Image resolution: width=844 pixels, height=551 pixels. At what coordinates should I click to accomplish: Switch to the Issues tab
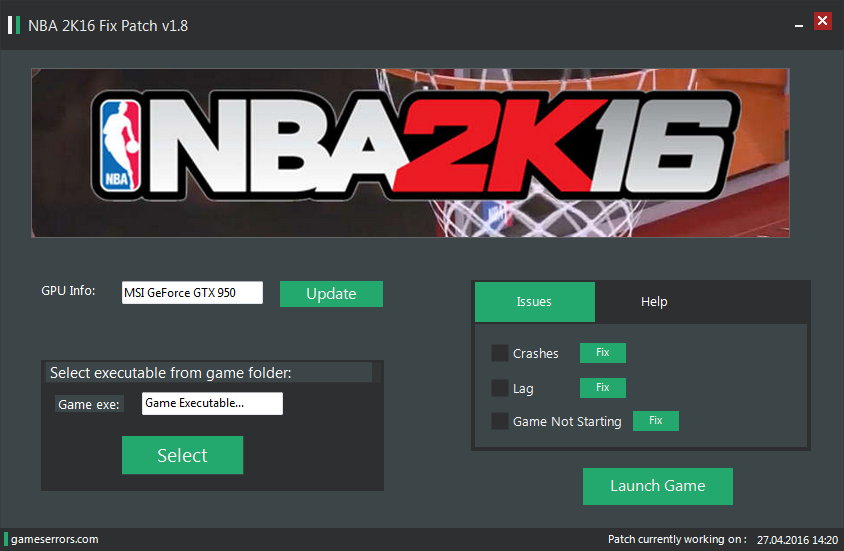click(534, 302)
